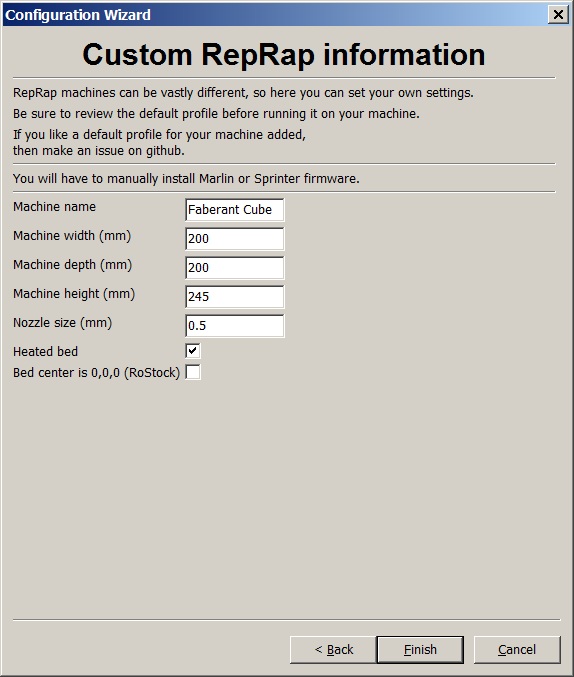Click the Machine name field containing Faberant Cube
This screenshot has height=677, width=574.
[235, 210]
